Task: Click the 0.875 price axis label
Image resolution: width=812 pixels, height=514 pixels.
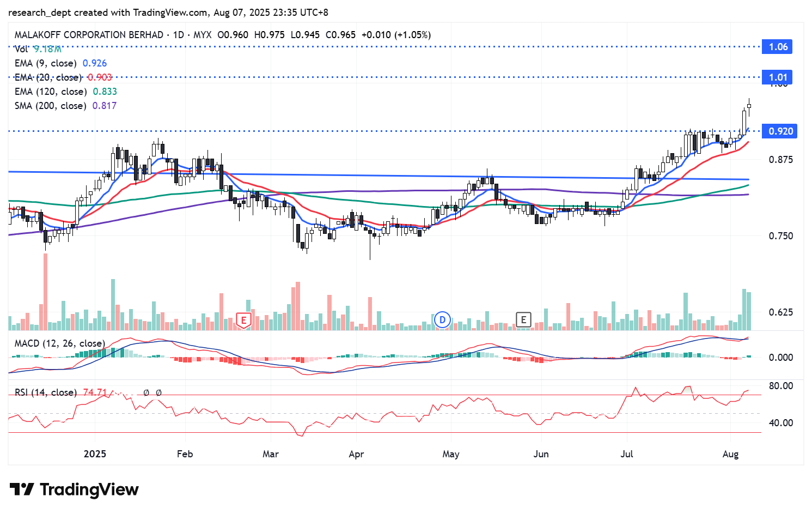Action: click(781, 160)
